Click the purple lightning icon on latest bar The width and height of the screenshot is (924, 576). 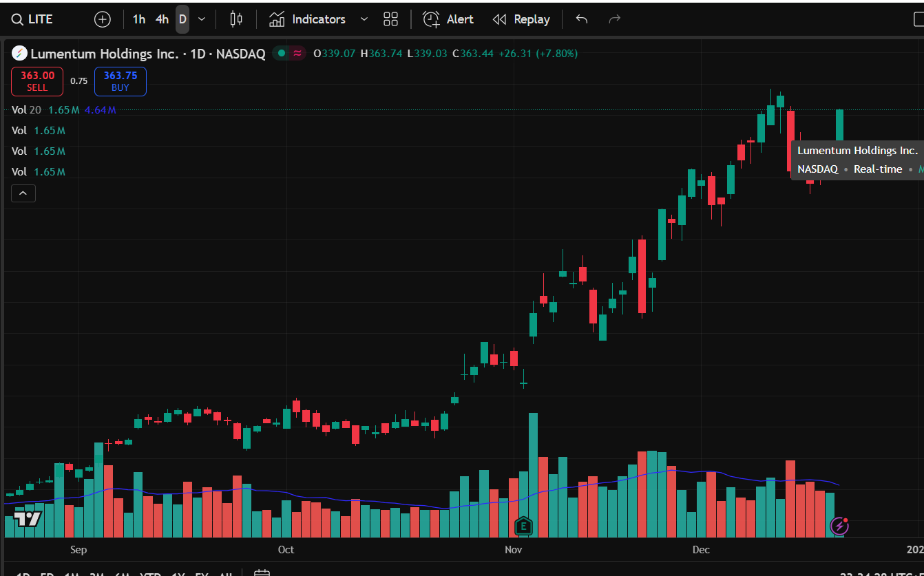click(x=839, y=526)
